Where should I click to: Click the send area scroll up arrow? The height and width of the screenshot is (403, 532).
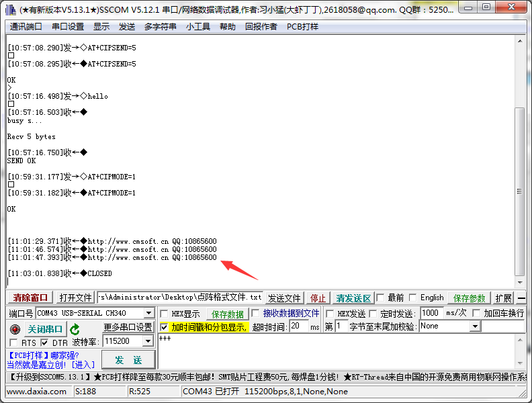(x=520, y=339)
